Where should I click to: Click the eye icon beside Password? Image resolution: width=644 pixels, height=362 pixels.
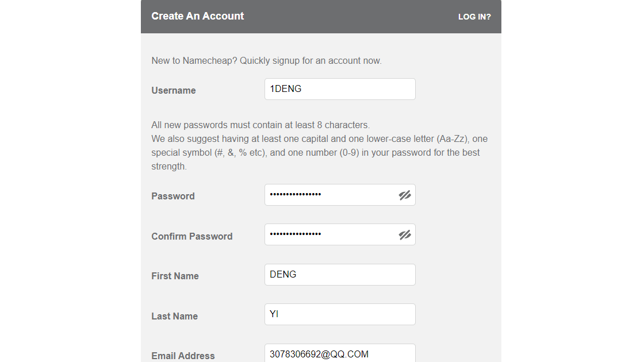405,195
